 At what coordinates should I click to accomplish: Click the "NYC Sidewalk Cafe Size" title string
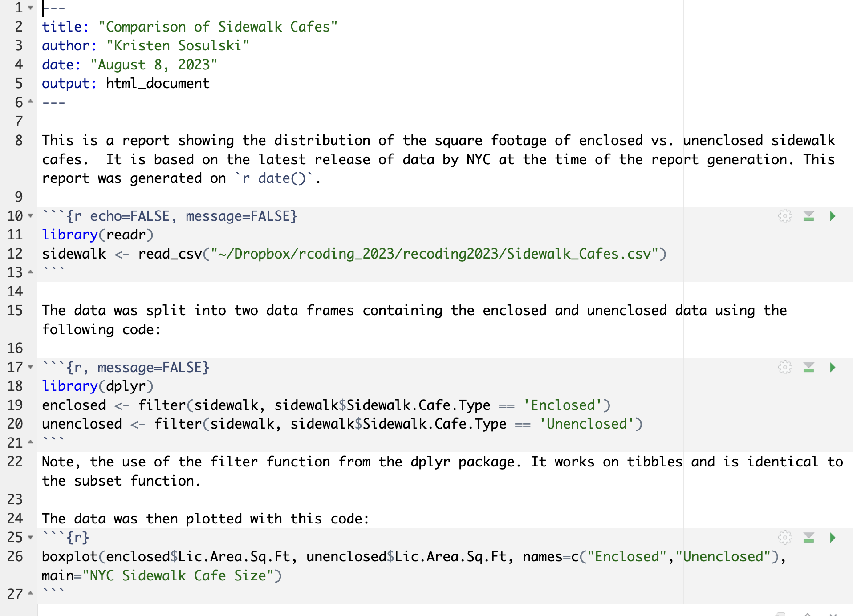pos(178,576)
